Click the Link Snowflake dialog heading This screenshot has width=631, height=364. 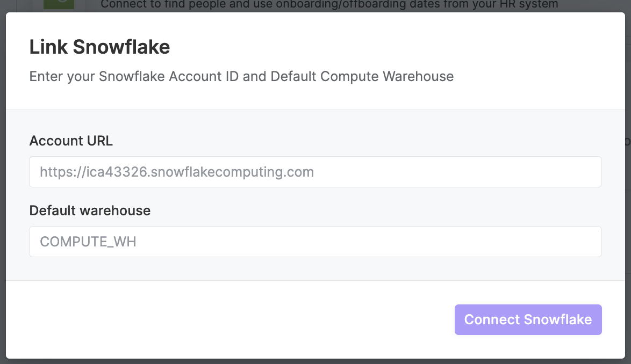(x=99, y=47)
